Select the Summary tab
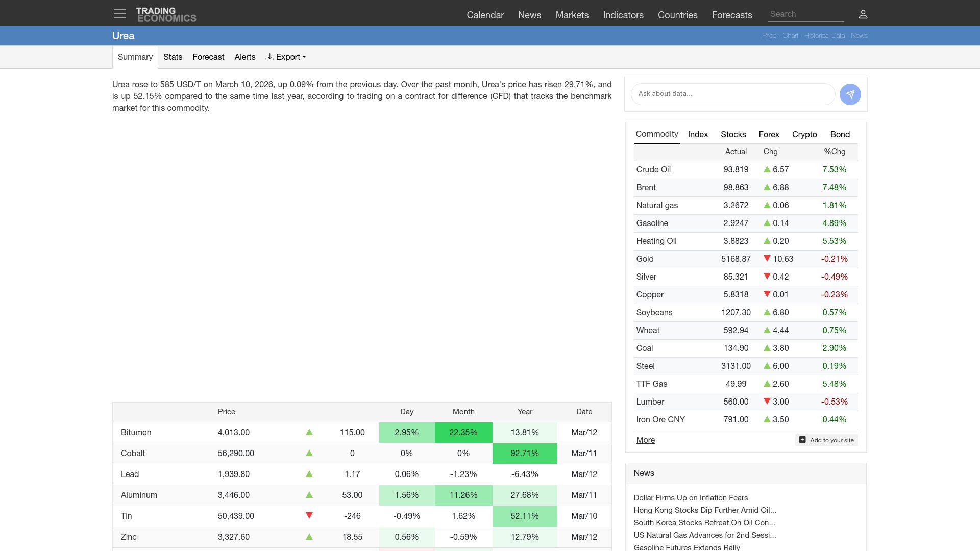Image resolution: width=980 pixels, height=551 pixels. click(135, 57)
